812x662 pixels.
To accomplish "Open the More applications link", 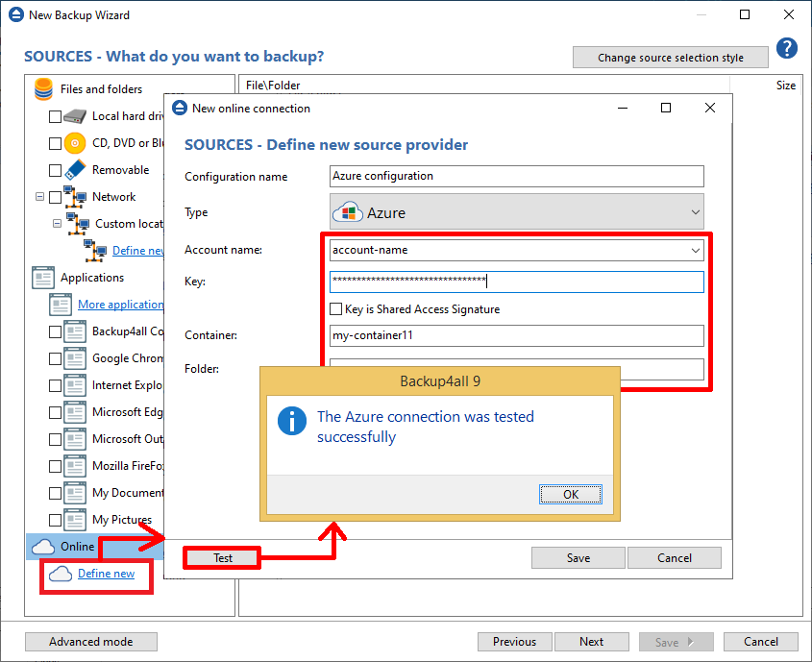I will [x=121, y=305].
